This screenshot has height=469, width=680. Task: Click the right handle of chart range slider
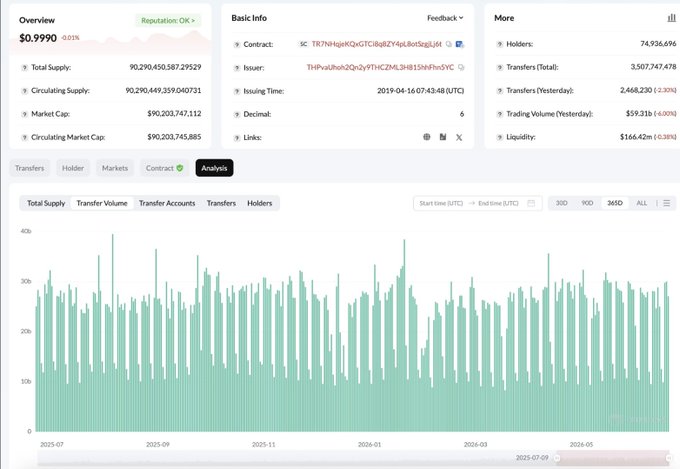(669, 458)
